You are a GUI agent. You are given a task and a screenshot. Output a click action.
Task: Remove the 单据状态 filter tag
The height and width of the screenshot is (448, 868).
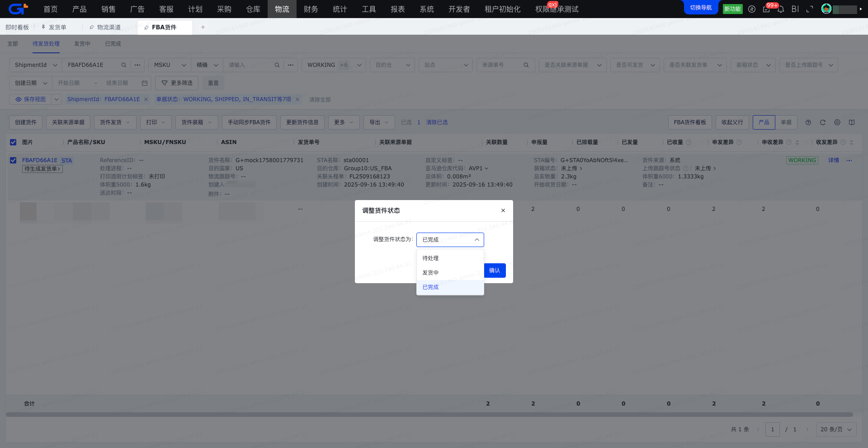[297, 99]
